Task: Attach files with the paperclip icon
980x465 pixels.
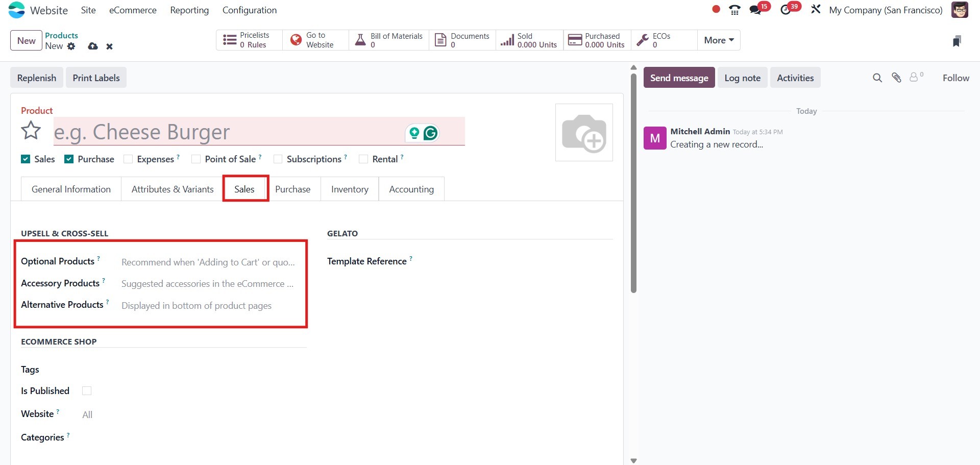Action: coord(896,77)
